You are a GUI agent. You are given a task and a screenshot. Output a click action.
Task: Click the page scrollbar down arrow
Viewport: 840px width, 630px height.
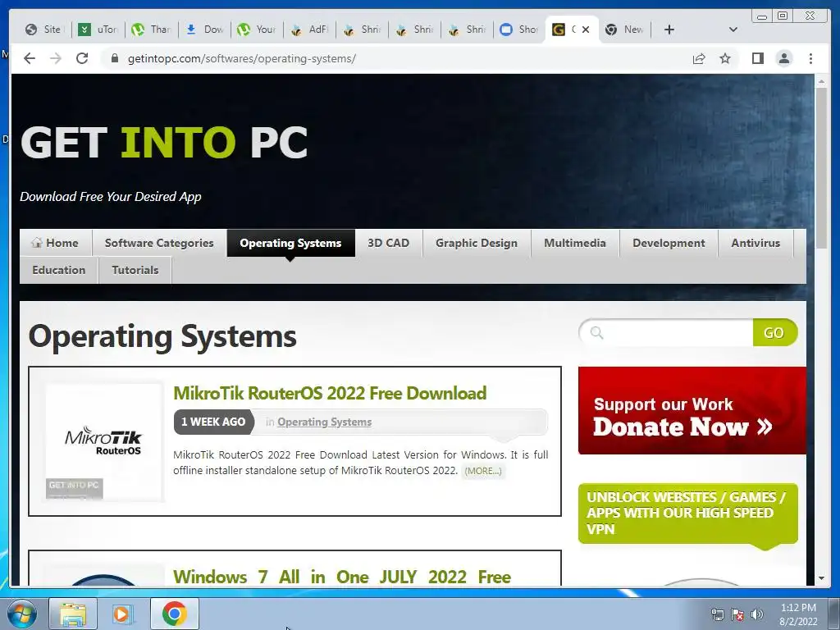coord(821,578)
